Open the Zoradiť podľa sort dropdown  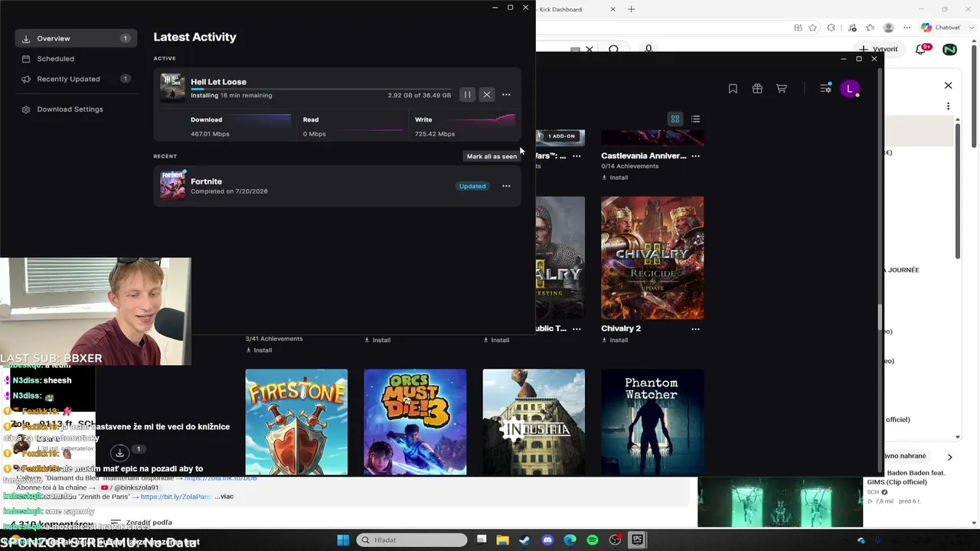click(x=142, y=523)
